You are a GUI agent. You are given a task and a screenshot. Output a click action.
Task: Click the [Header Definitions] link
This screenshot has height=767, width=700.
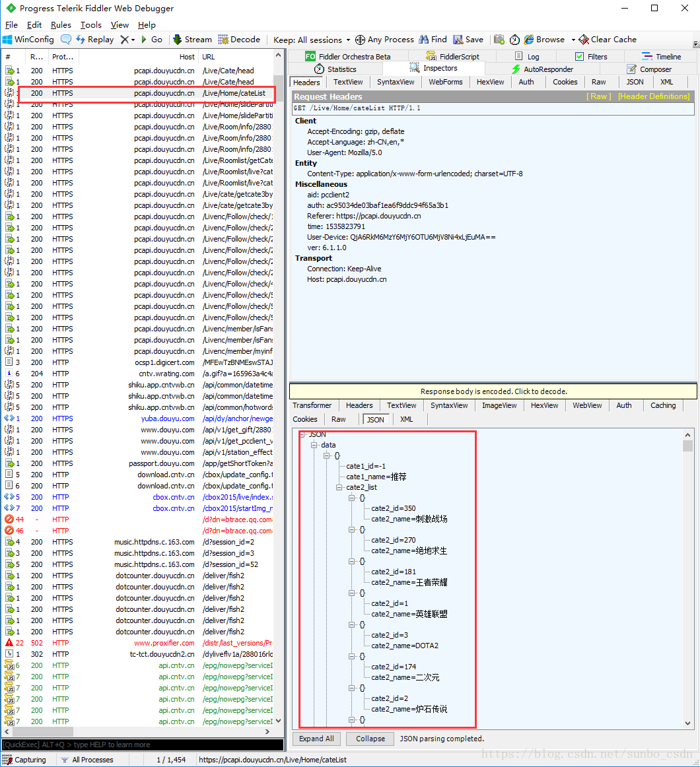(654, 96)
